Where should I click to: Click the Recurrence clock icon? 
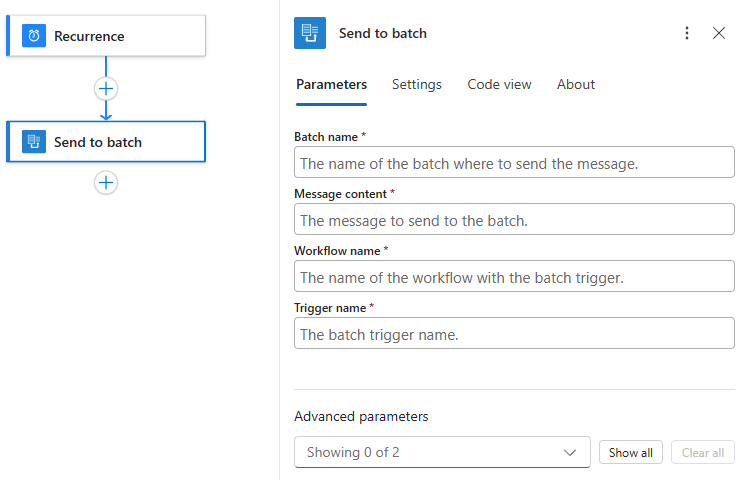point(34,36)
